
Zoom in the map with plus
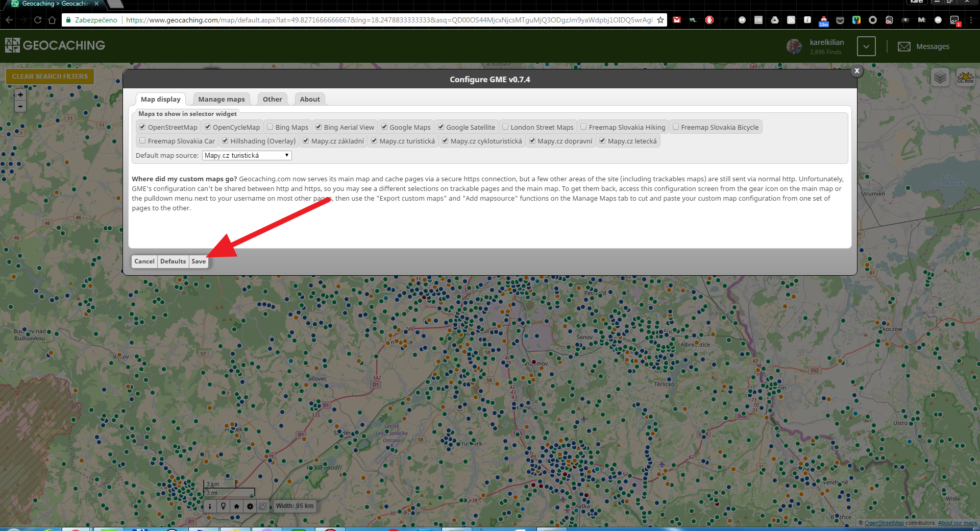pos(20,94)
